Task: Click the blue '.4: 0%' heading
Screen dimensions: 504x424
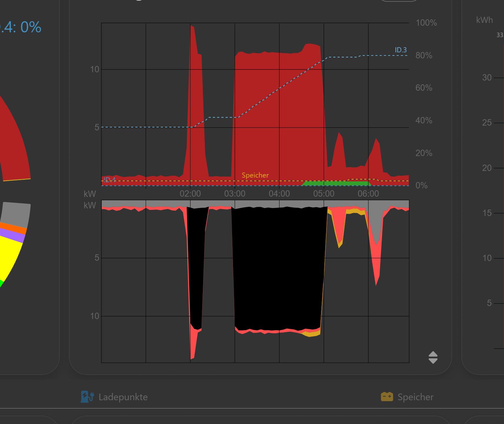Action: click(x=20, y=27)
